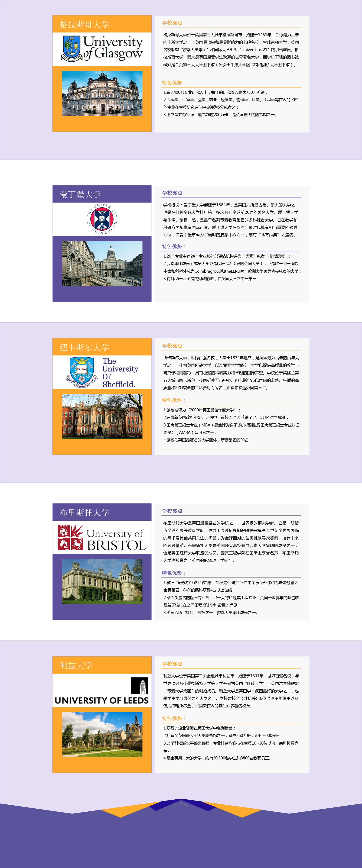Viewport: 362px width, 868px height.
Task: Click 特色优势 heading in the Leeds panel
Action: [174, 719]
